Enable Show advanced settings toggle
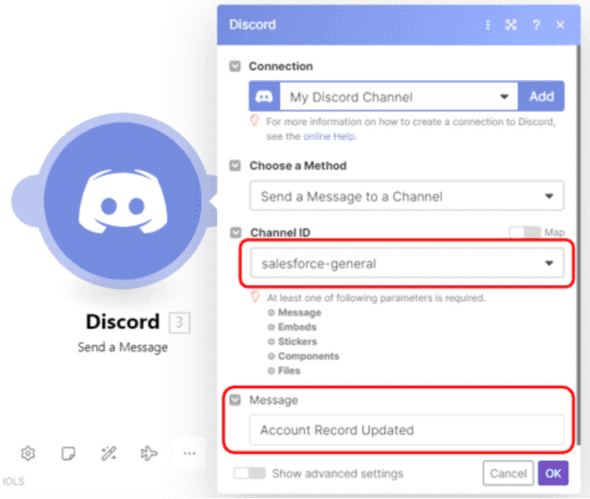Image resolution: width=590 pixels, height=499 pixels. [249, 473]
